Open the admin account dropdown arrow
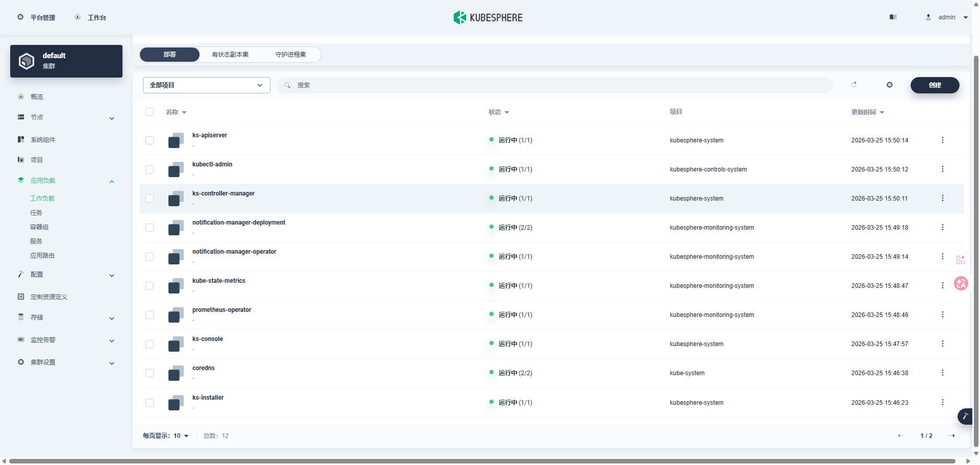Screen dimensions: 980x465 click(966, 17)
